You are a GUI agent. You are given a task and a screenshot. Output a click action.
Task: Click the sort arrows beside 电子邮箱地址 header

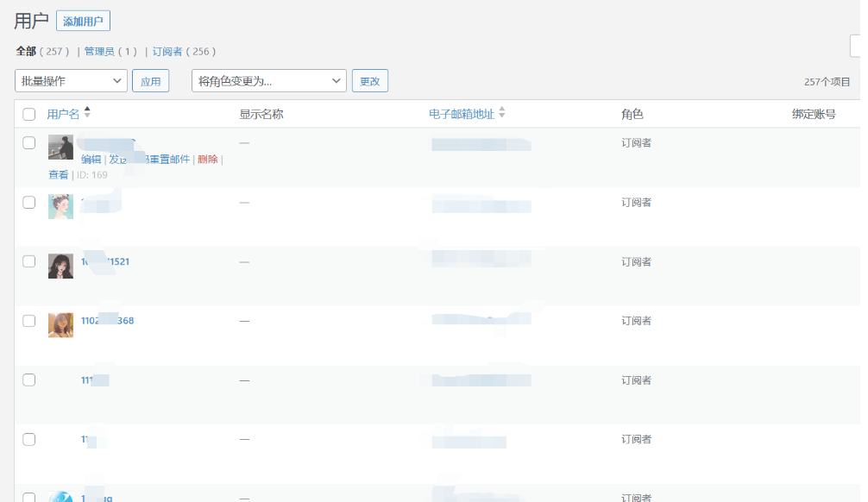point(502,113)
